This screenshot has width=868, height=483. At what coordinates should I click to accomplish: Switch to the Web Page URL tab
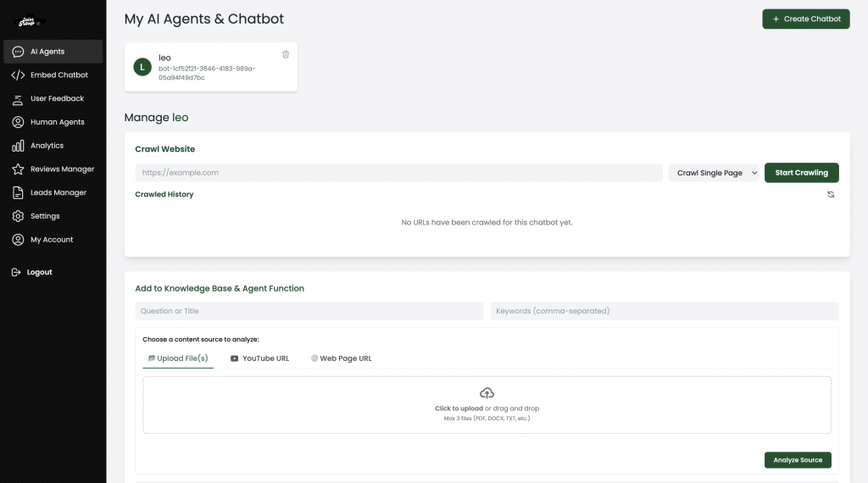(x=341, y=358)
